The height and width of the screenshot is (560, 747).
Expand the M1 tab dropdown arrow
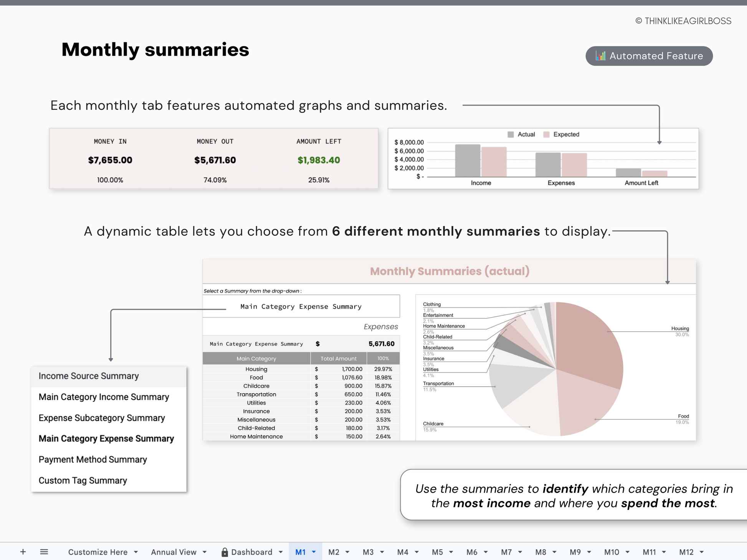click(314, 552)
